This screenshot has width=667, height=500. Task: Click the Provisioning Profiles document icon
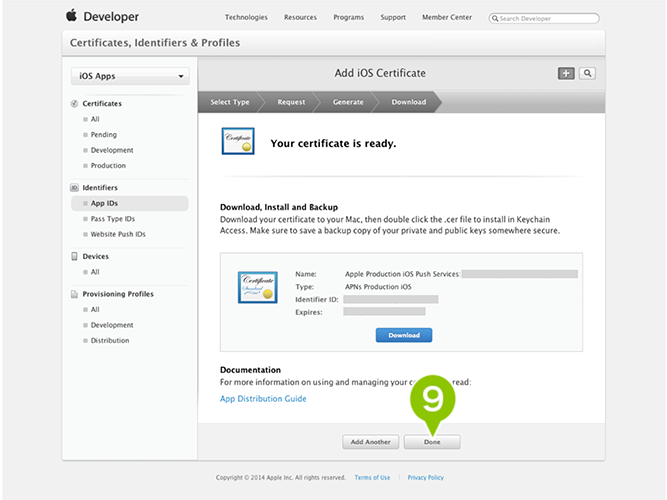tap(74, 294)
